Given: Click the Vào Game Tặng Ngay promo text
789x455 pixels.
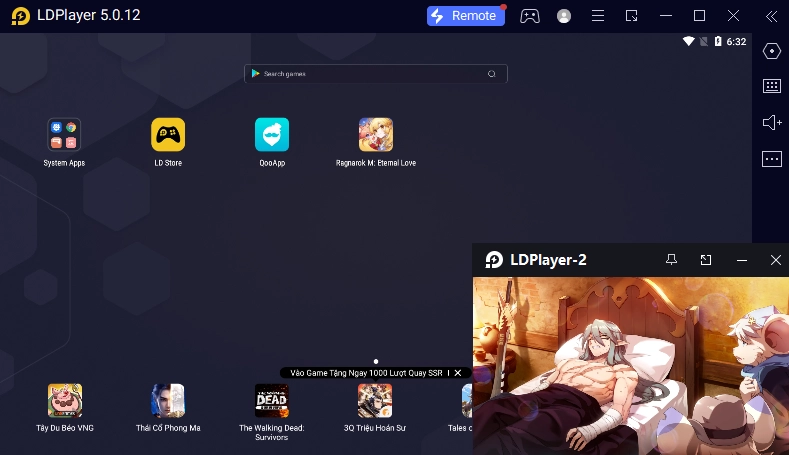Looking at the screenshot, I should click(366, 373).
